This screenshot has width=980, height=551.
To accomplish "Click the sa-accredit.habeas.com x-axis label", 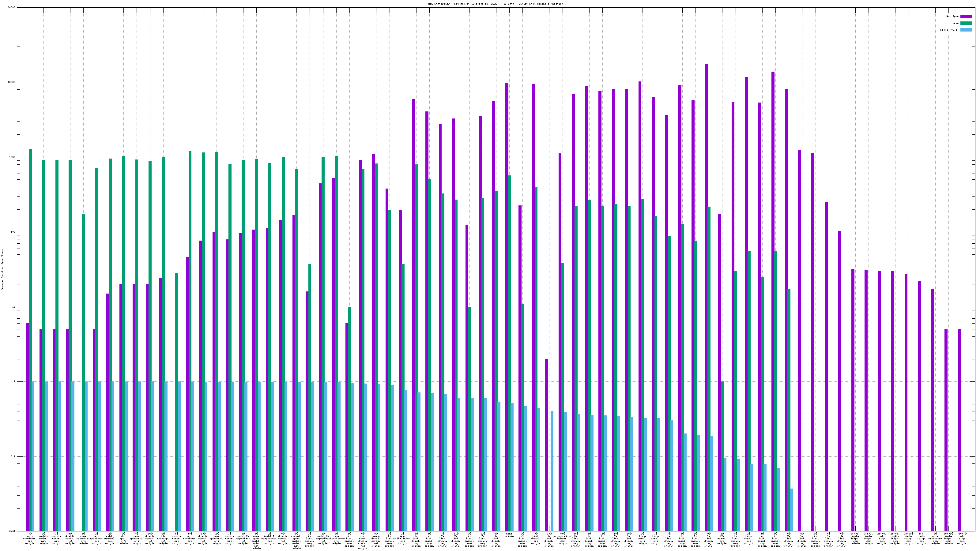I will [562, 539].
